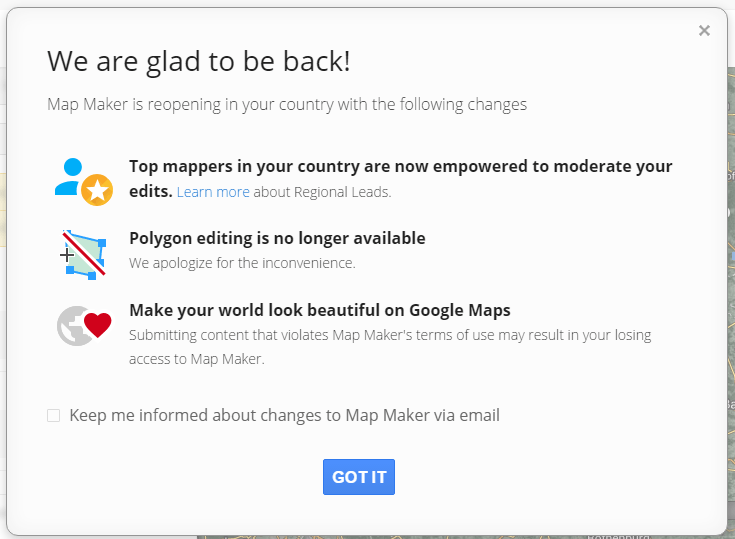The width and height of the screenshot is (735, 539).
Task: Click the 'Keep me informed' label text
Action: pyautogui.click(x=284, y=415)
